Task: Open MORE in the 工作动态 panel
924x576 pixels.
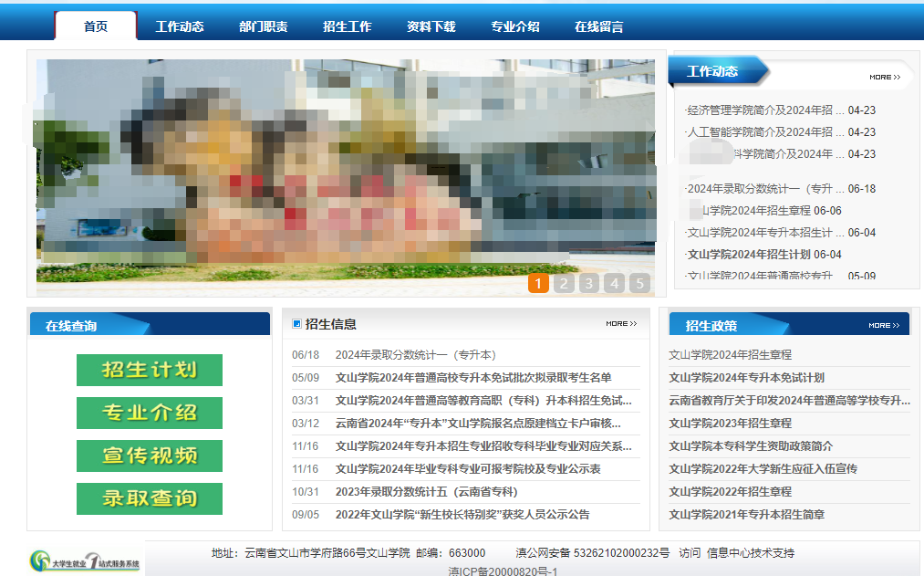Action: coord(885,78)
